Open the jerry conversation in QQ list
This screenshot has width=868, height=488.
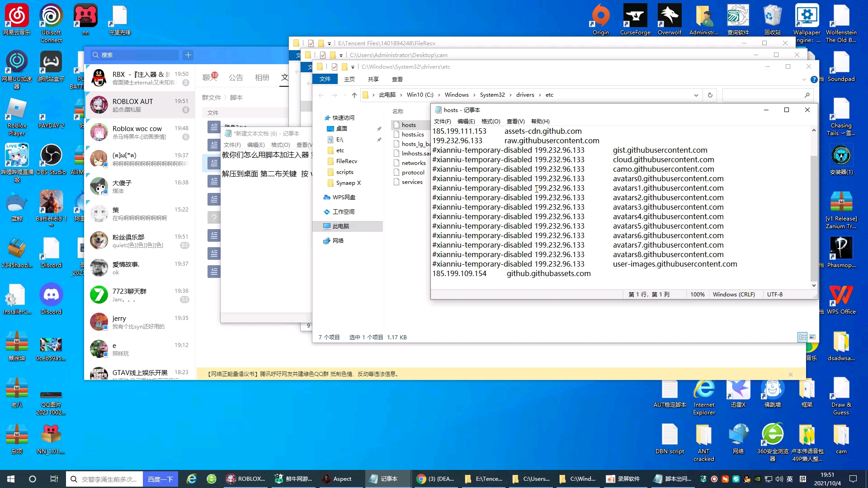click(140, 322)
